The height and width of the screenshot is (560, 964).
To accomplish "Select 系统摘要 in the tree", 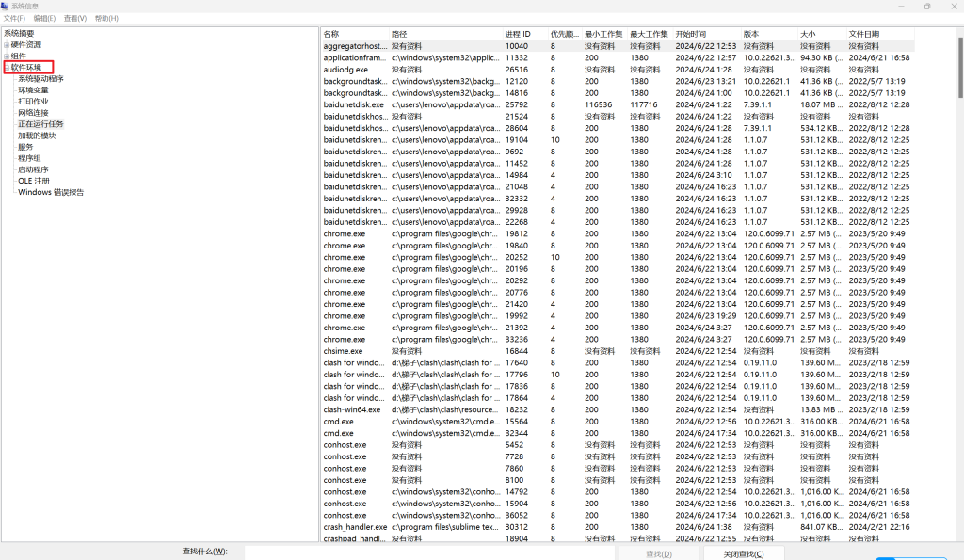I will click(19, 33).
